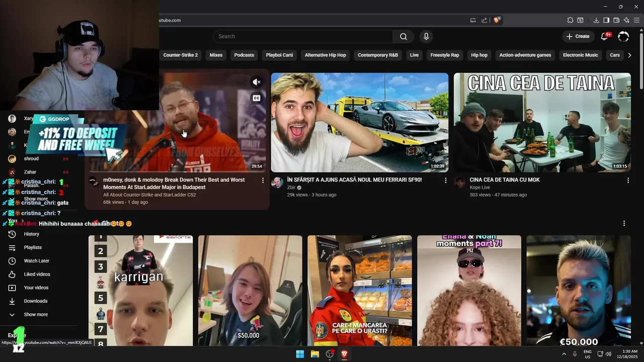Toggle the browser sidebar panel icon
Image resolution: width=644 pixels, height=362 pixels.
click(606, 20)
